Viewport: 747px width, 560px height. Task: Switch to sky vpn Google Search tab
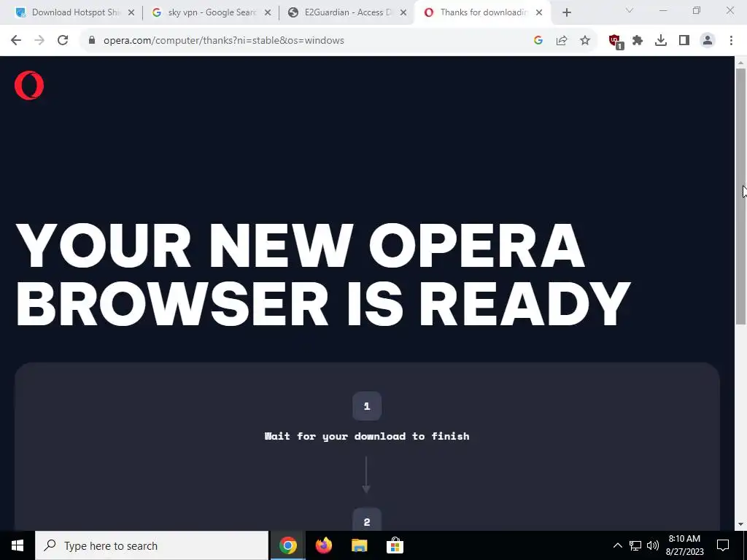[x=211, y=12]
